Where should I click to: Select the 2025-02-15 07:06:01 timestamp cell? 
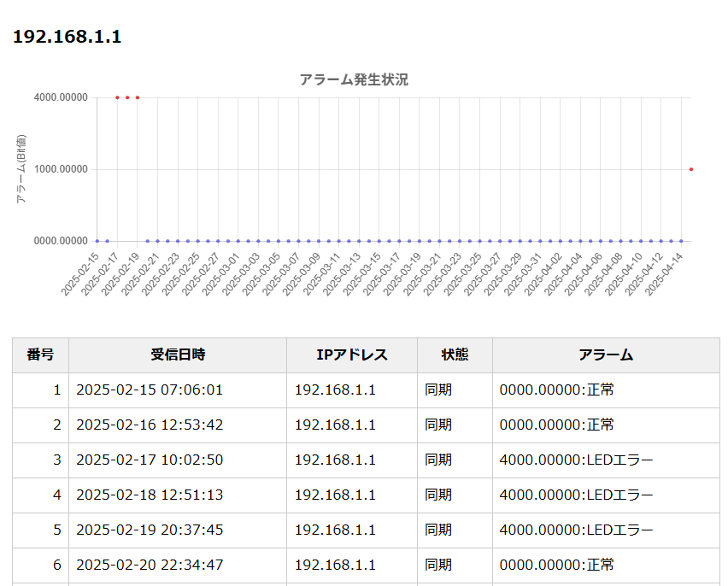click(150, 390)
